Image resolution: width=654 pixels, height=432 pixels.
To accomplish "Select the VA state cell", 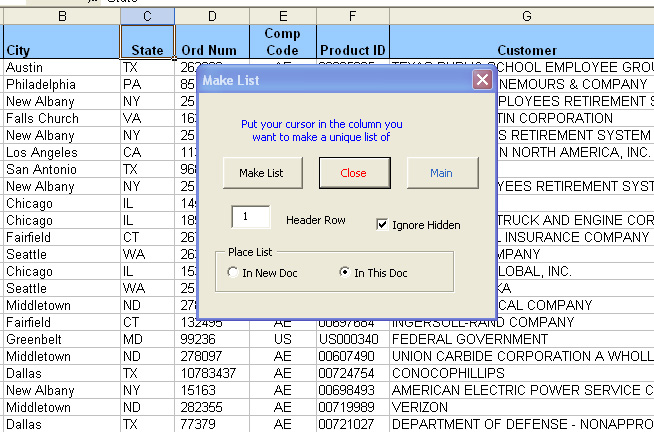I will pos(147,118).
